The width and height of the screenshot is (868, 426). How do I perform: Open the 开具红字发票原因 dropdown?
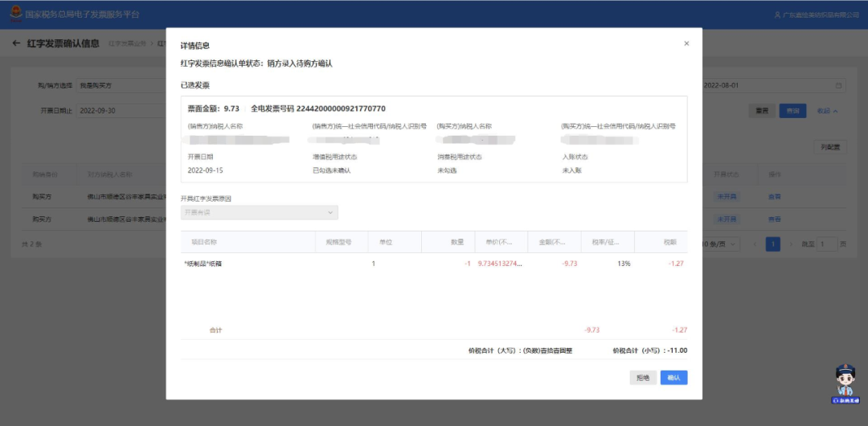pyautogui.click(x=259, y=212)
